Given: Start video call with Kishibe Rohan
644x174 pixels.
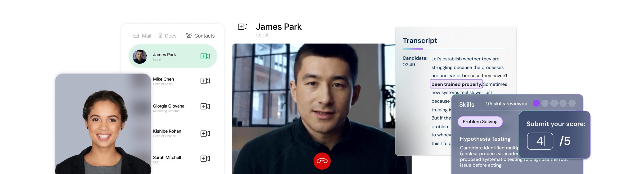Looking at the screenshot, I should [x=205, y=133].
